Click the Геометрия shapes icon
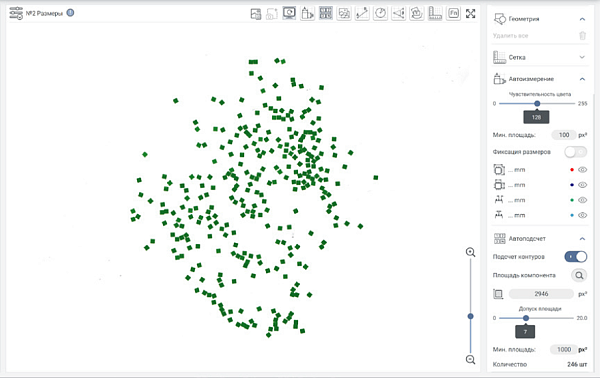600x378 pixels. 500,19
